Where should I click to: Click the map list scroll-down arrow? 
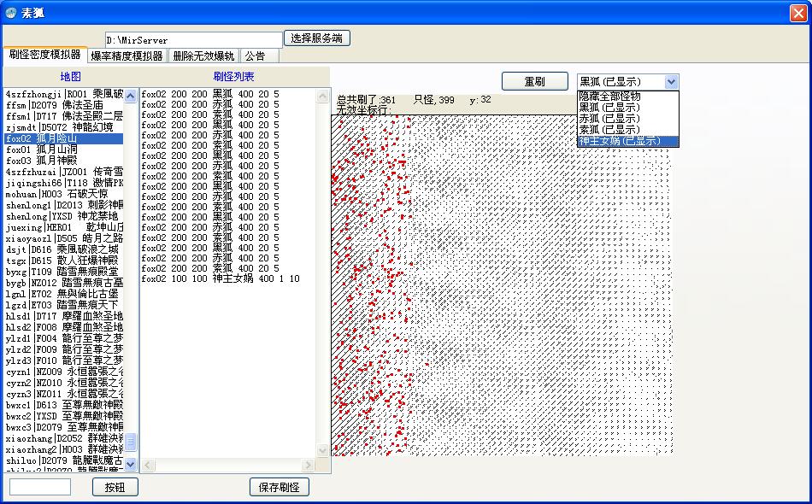pos(131,464)
